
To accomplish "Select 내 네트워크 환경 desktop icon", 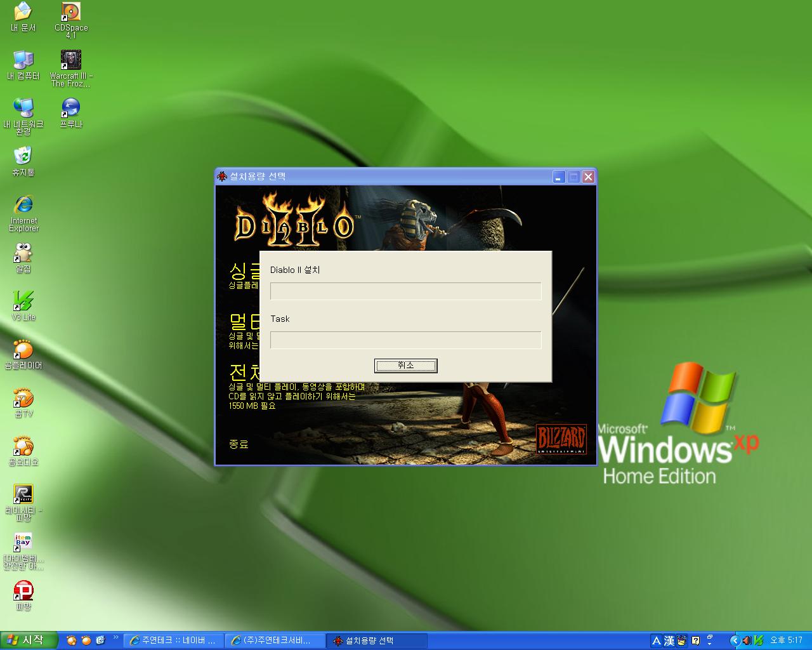I will click(23, 117).
